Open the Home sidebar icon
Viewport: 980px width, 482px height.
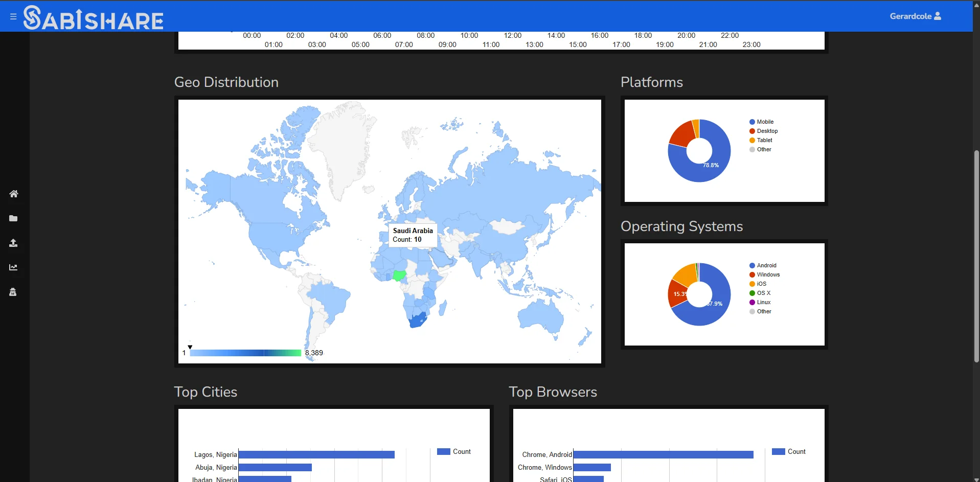click(x=14, y=194)
